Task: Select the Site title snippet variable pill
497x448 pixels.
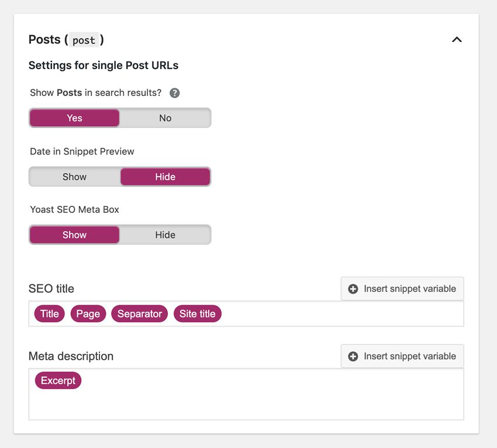Action: (197, 313)
